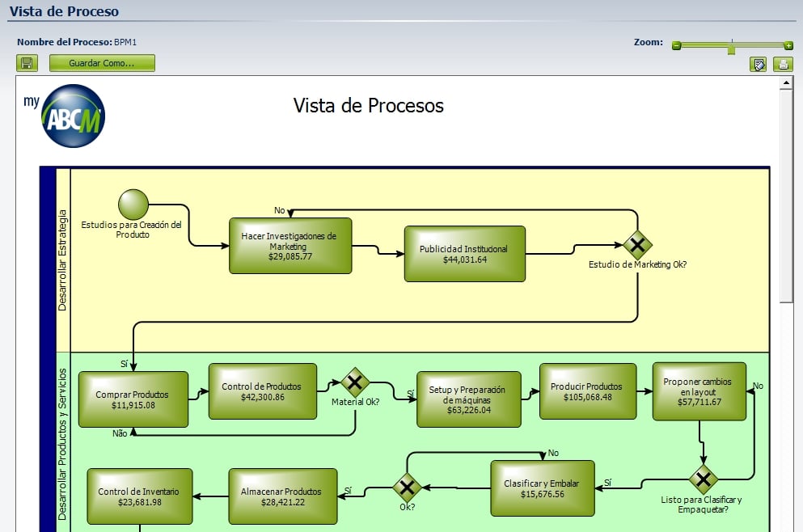The height and width of the screenshot is (532, 803).
Task: Select the green start event circle
Action: [133, 205]
